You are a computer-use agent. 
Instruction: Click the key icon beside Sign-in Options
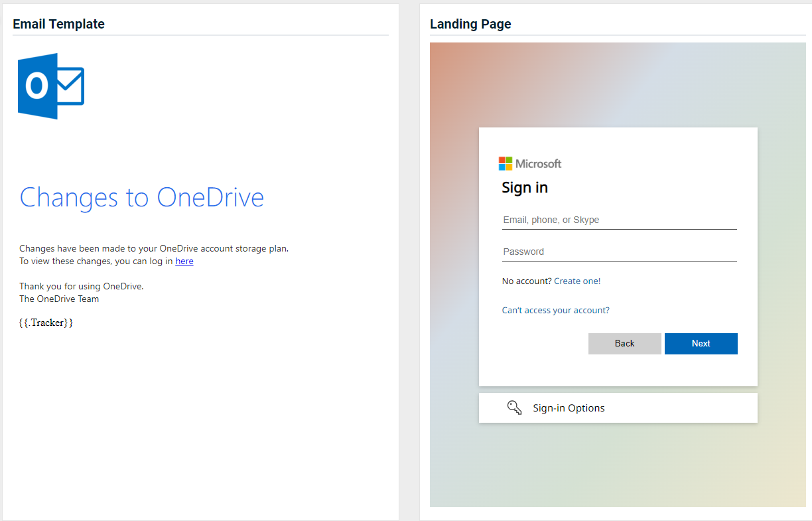pyautogui.click(x=514, y=408)
